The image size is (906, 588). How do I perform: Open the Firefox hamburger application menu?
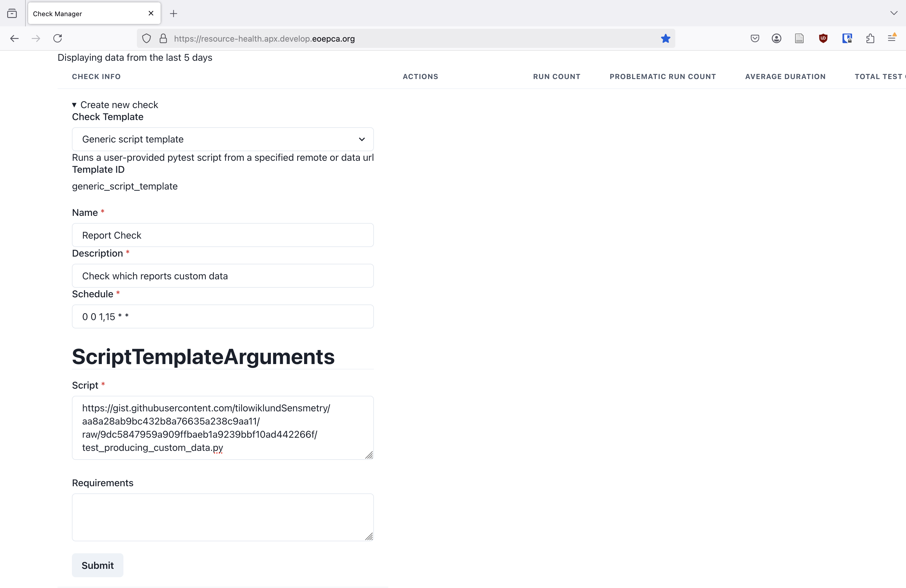click(892, 38)
